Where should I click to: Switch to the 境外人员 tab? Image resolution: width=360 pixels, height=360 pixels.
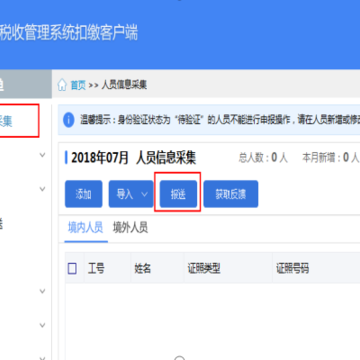[x=130, y=228]
